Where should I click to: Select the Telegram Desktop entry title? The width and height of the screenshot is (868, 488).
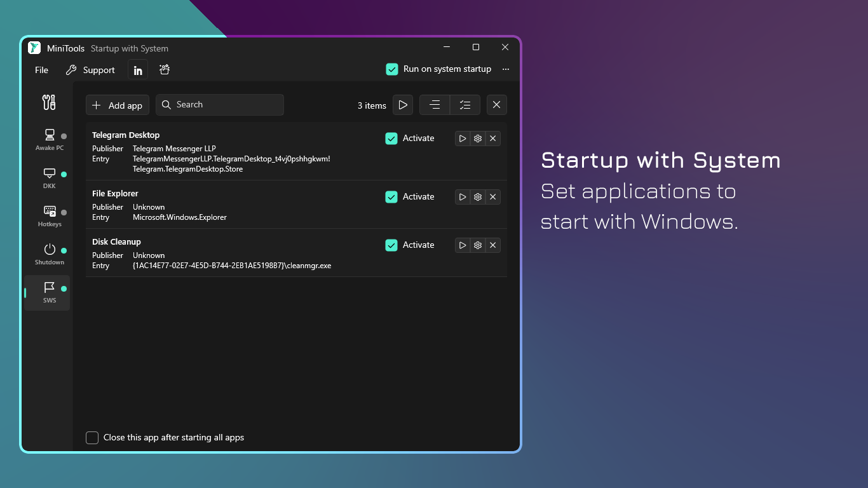pyautogui.click(x=126, y=135)
